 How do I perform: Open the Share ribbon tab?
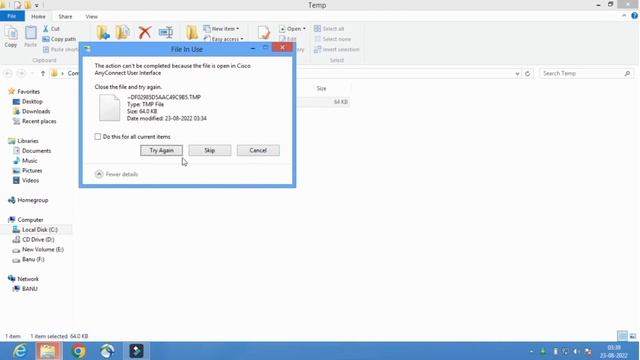pyautogui.click(x=65, y=16)
